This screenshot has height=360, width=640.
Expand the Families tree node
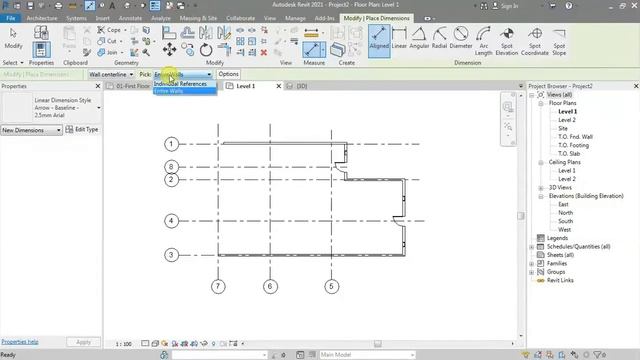pos(532,264)
